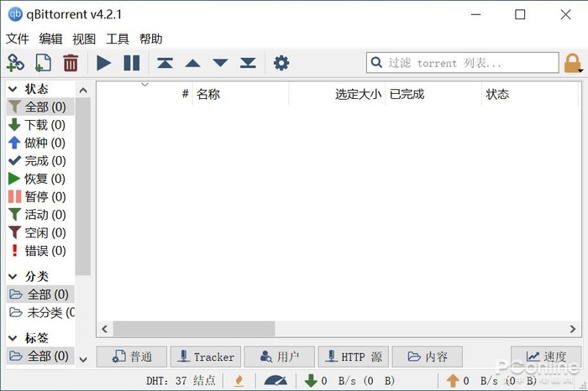Click the sidebar vertical scrollbar thumb
This screenshot has width=588, height=391.
pos(83,186)
